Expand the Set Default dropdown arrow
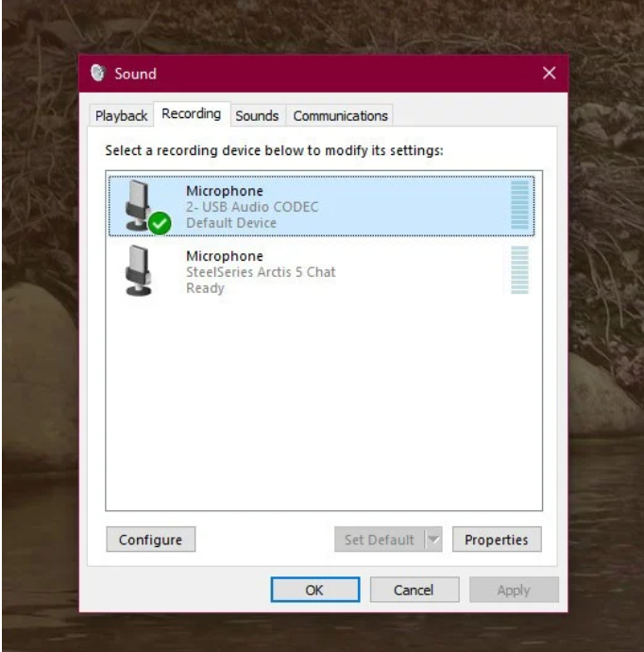Image resolution: width=644 pixels, height=652 pixels. pyautogui.click(x=433, y=540)
